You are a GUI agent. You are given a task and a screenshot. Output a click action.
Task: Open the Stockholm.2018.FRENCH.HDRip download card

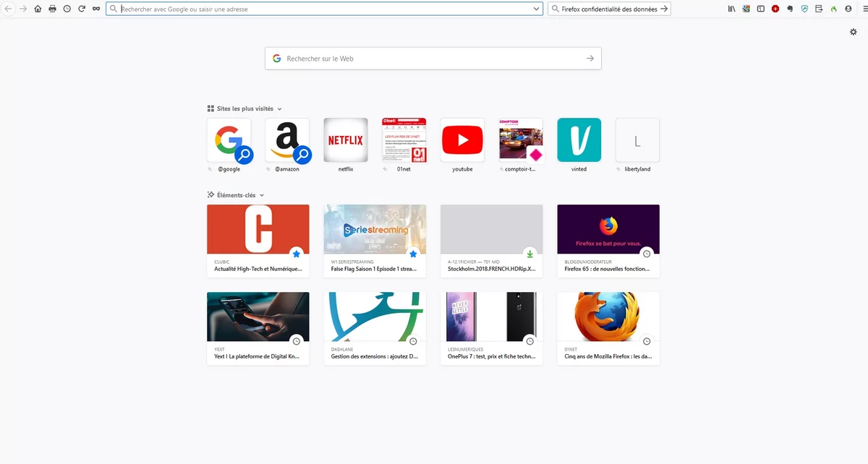492,241
